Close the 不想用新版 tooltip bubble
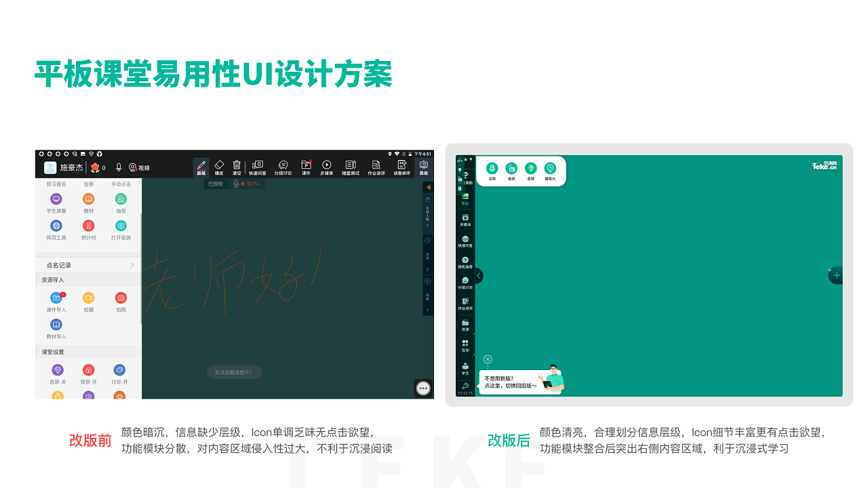The width and height of the screenshot is (868, 488). (488, 359)
